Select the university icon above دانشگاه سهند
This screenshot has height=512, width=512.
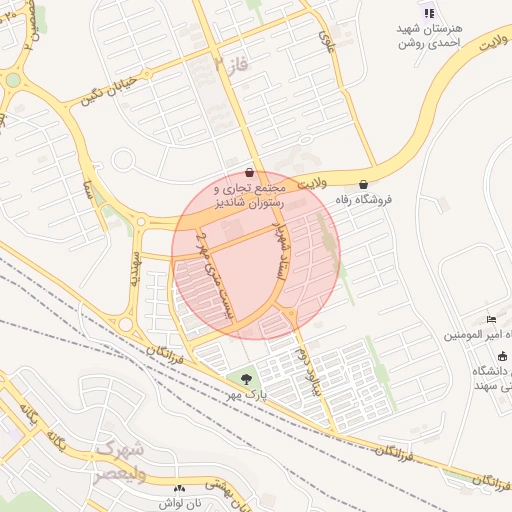point(502,356)
